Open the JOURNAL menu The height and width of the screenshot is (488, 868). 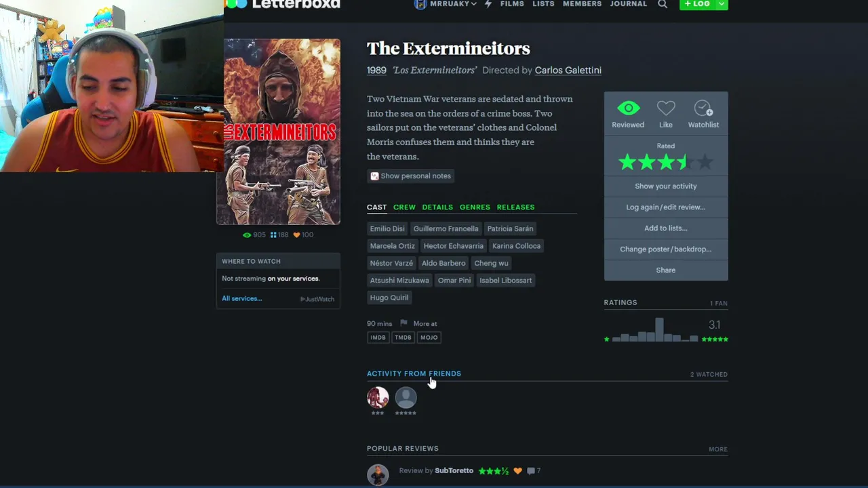pos(629,4)
